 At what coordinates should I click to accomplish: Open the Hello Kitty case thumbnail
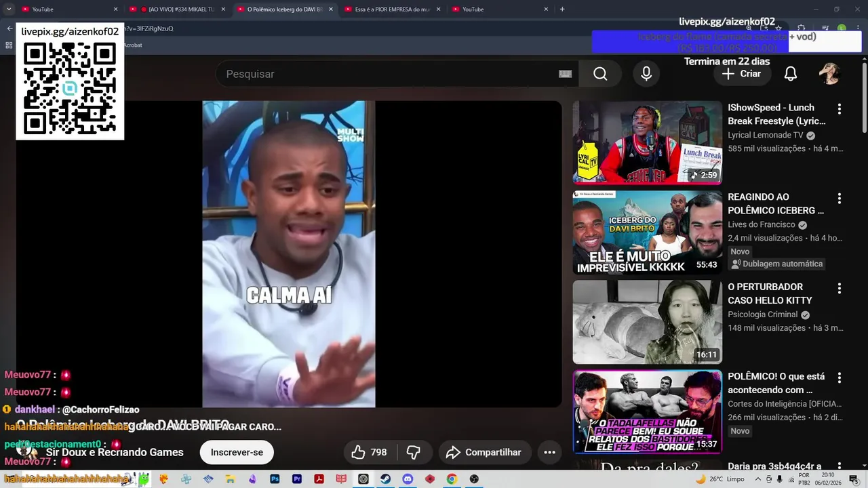648,322
